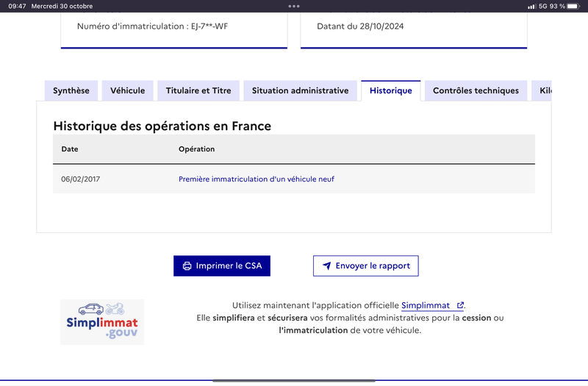Click the Opération column header
588x386 pixels.
(196, 149)
